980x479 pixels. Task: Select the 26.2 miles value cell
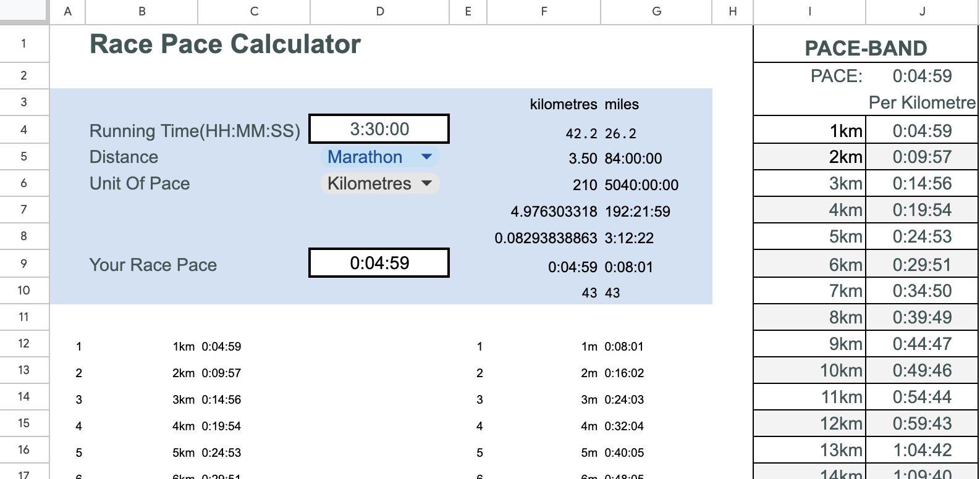pos(656,133)
